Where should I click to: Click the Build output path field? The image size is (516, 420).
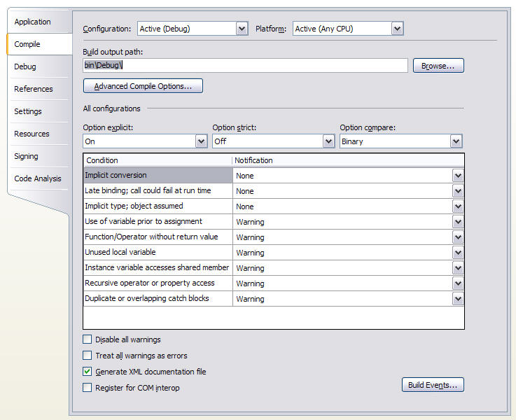click(x=245, y=65)
